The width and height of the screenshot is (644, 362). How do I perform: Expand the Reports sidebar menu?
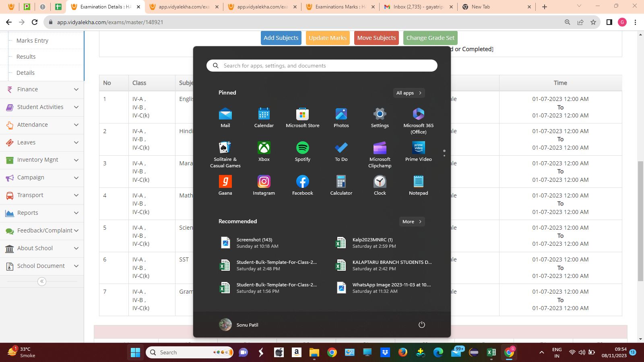(x=42, y=213)
